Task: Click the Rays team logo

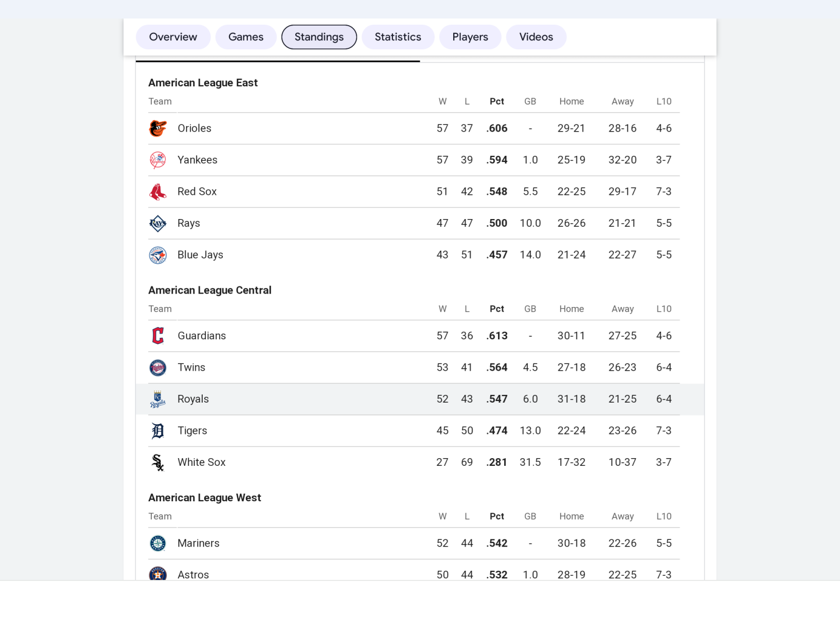Action: [158, 223]
